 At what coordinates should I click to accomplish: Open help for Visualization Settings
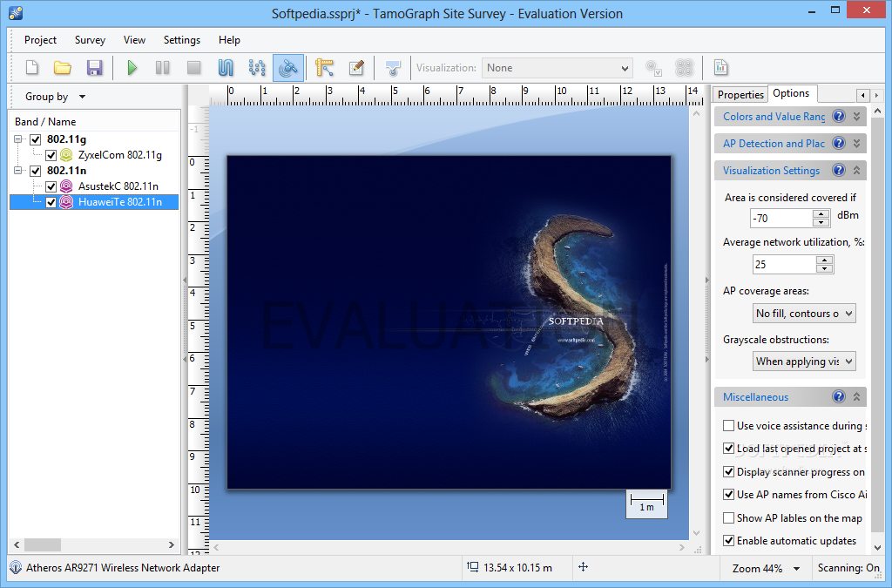[x=839, y=170]
